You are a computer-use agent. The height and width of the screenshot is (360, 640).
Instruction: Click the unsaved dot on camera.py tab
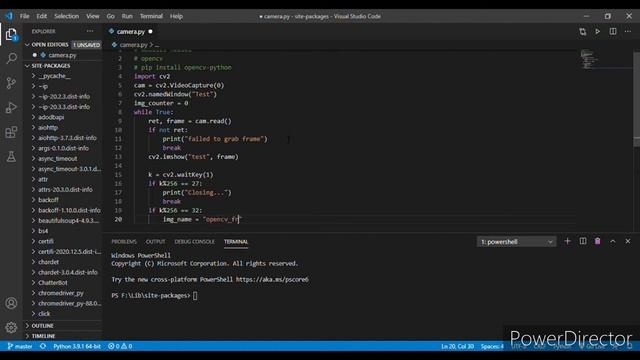[151, 31]
